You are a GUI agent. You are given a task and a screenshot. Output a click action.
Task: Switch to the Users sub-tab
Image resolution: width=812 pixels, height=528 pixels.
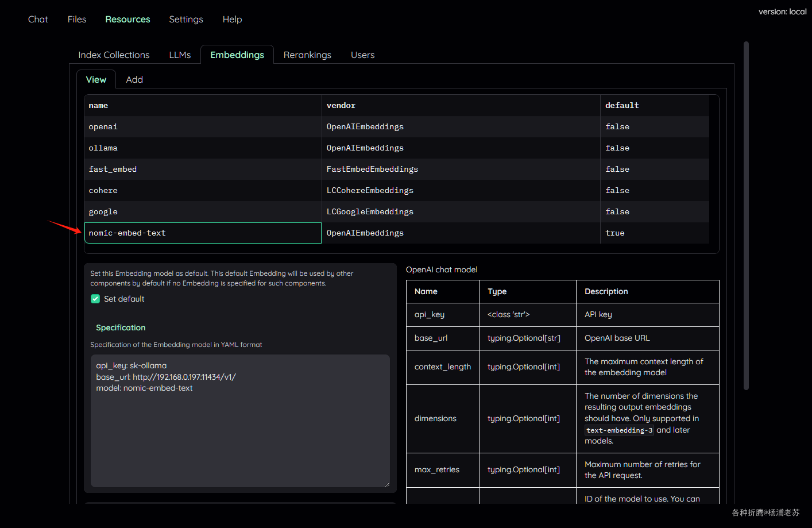pos(362,55)
